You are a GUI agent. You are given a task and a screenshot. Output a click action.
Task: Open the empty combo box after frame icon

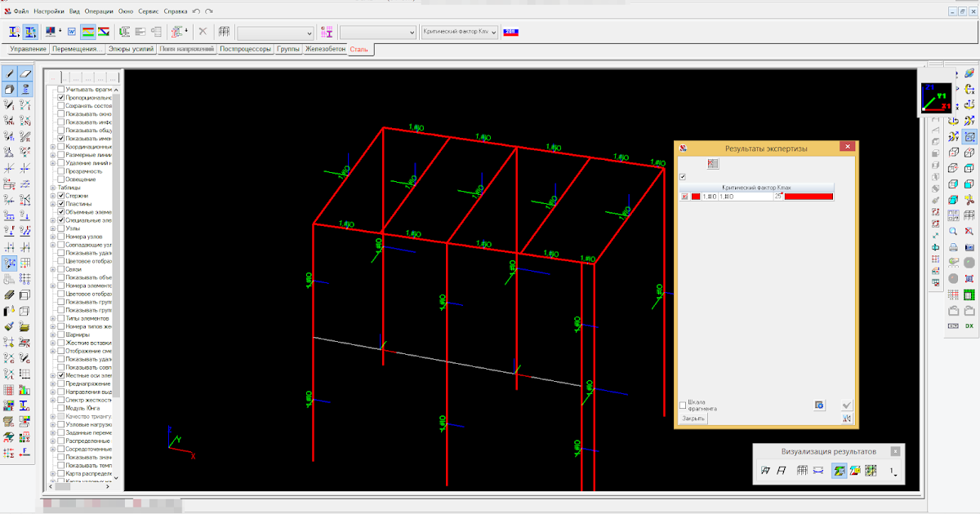coord(275,32)
